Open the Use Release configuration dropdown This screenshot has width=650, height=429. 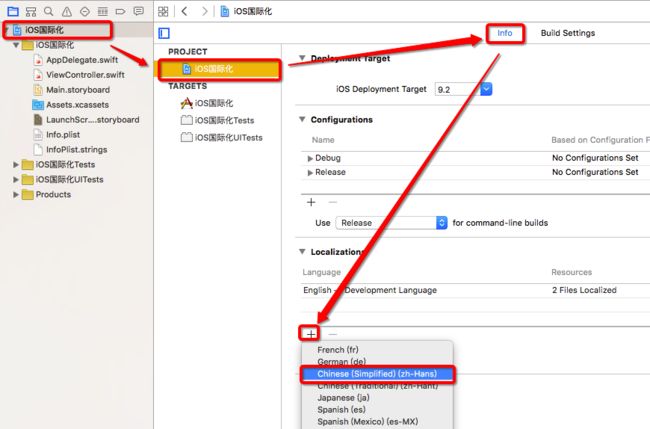coord(391,223)
